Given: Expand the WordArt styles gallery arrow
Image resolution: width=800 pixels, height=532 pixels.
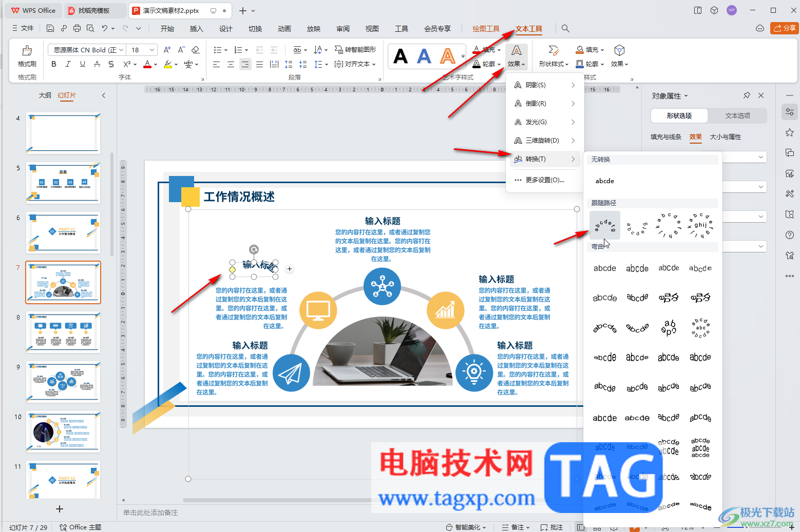Looking at the screenshot, I should 463,56.
